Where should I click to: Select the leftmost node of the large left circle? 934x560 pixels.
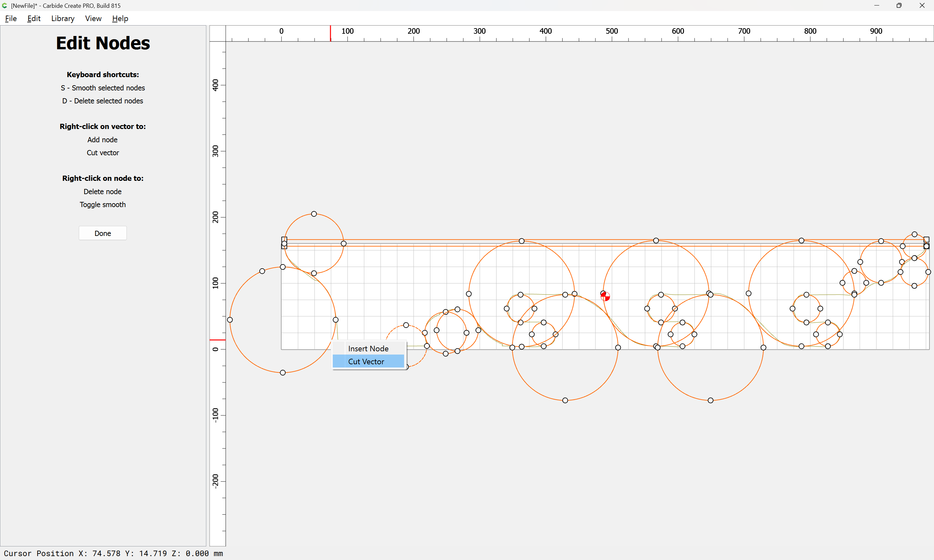(230, 320)
